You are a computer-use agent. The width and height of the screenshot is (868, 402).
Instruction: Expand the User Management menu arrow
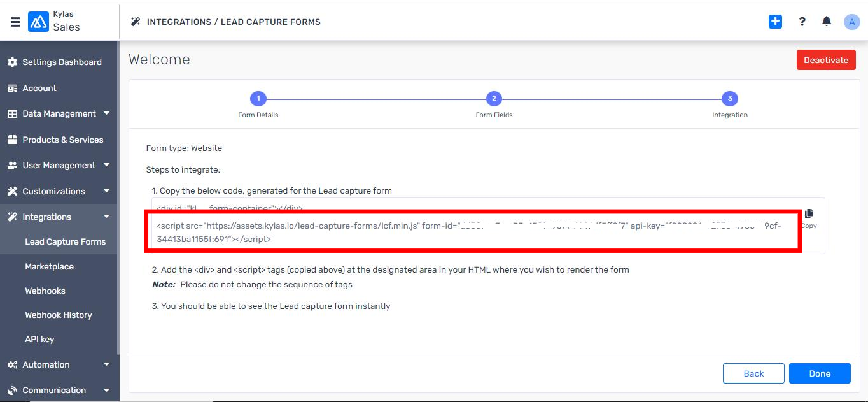106,165
